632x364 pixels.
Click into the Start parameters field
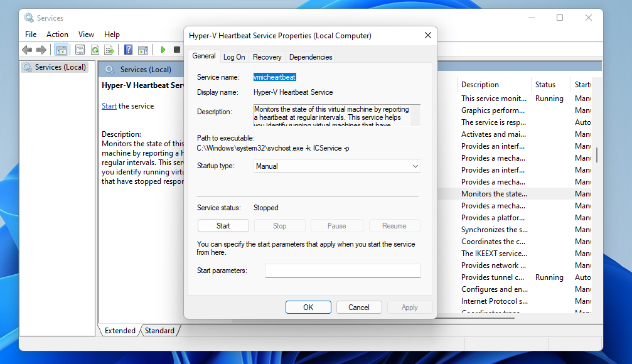343,270
